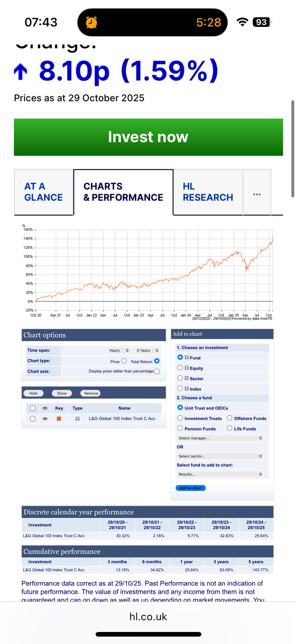Click the blue up arrow beside 8.10p
The width and height of the screenshot is (297, 644).
(21, 72)
